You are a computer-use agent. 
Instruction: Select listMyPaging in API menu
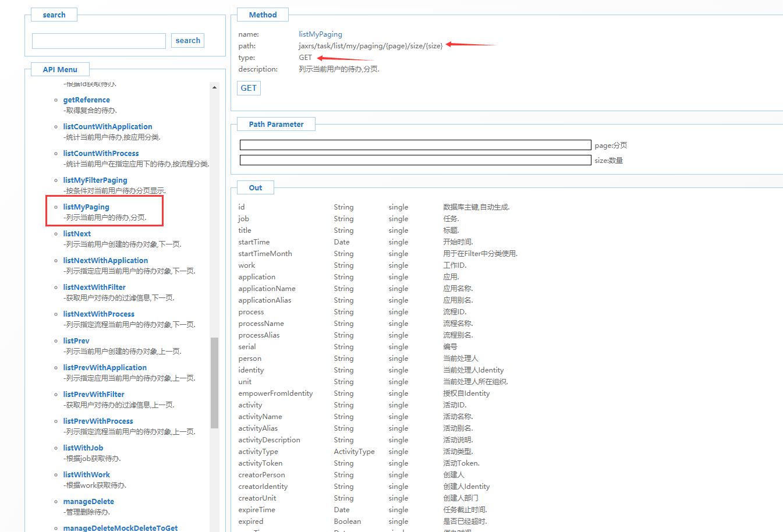86,207
